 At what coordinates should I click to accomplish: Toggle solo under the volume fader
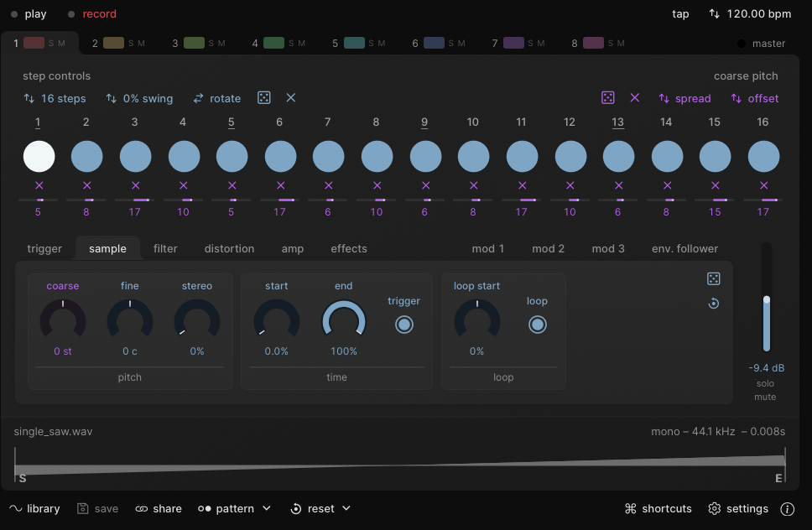(x=765, y=383)
